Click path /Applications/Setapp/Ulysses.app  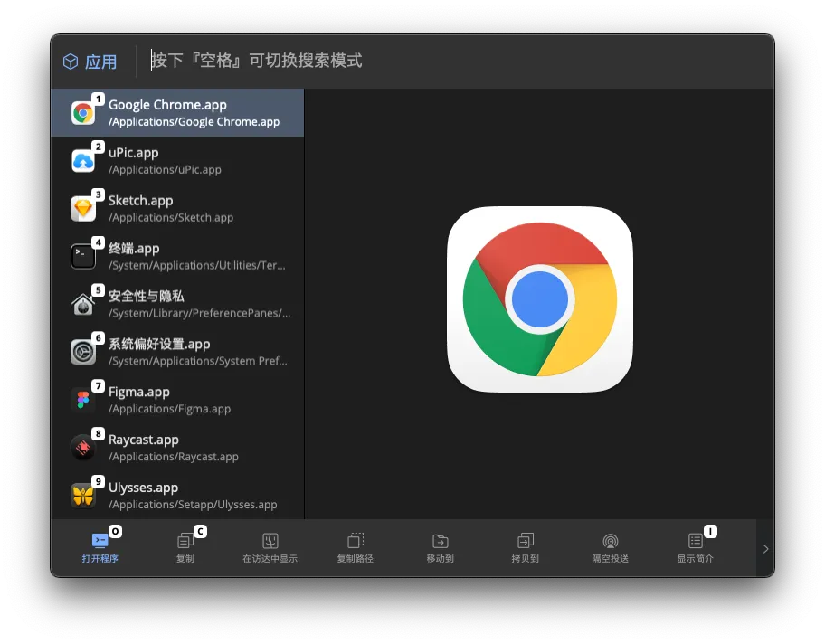point(193,505)
